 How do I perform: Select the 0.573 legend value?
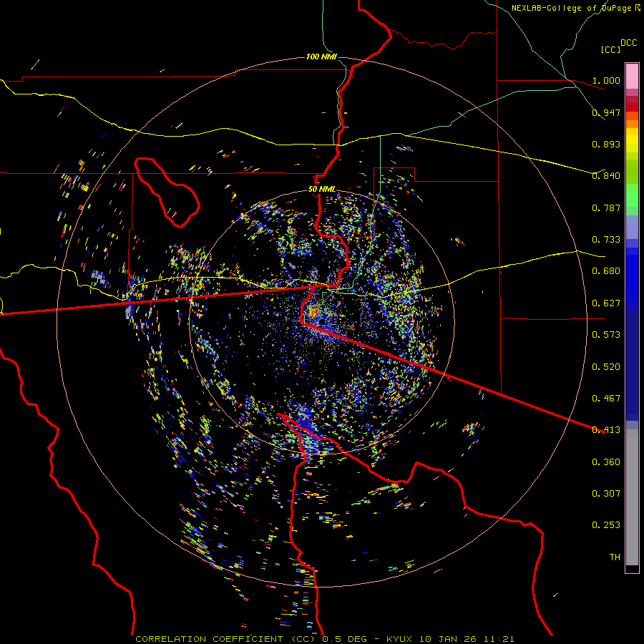606,335
